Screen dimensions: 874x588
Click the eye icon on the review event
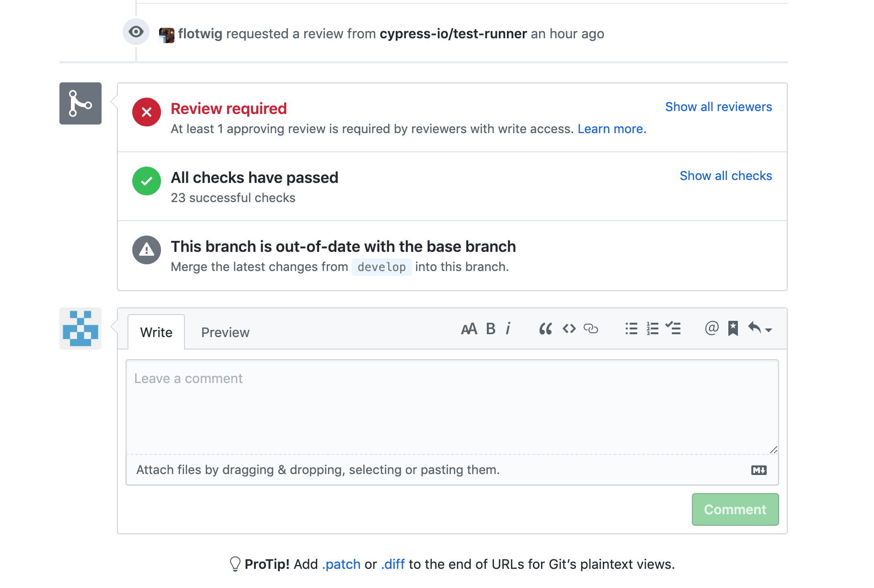coord(136,32)
